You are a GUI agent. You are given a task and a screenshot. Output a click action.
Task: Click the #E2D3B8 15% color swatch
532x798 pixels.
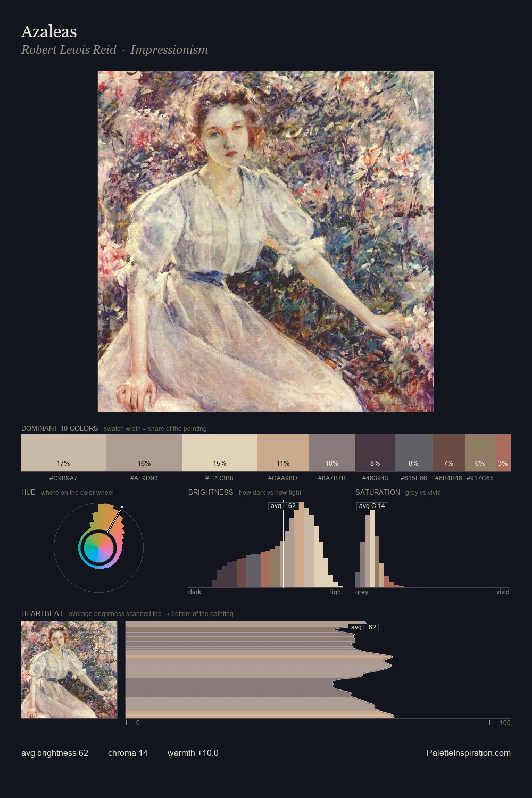coord(220,453)
